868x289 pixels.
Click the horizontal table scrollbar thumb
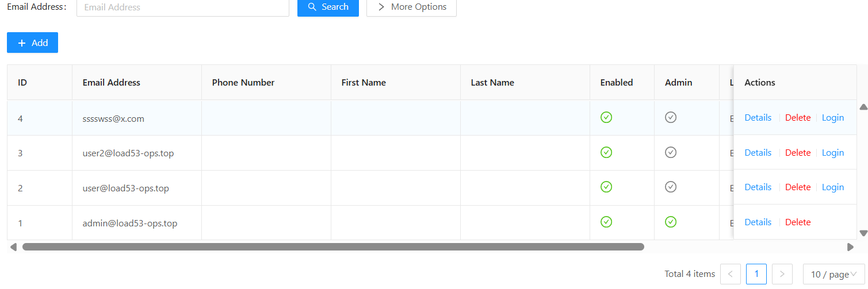click(333, 247)
